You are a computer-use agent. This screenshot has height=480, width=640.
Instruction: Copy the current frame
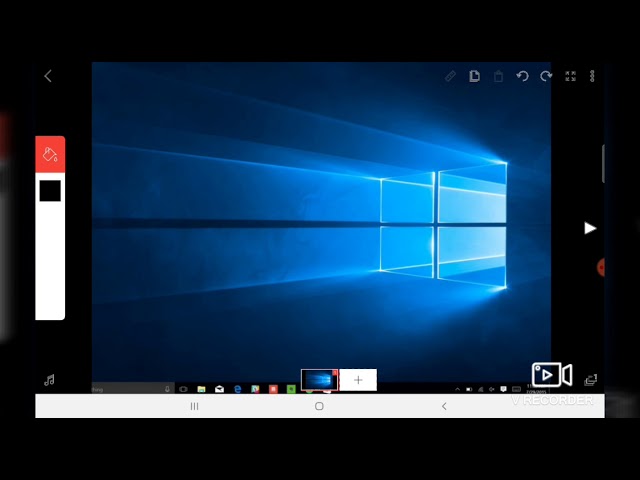[474, 76]
